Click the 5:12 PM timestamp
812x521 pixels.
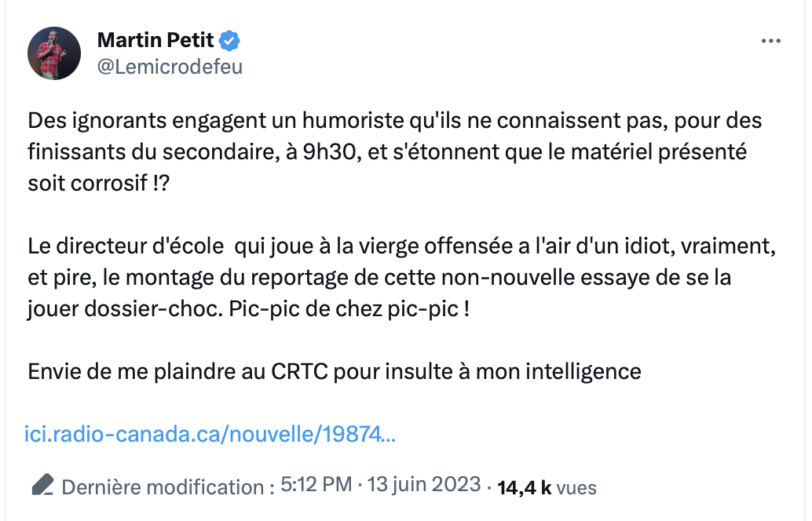point(316,485)
